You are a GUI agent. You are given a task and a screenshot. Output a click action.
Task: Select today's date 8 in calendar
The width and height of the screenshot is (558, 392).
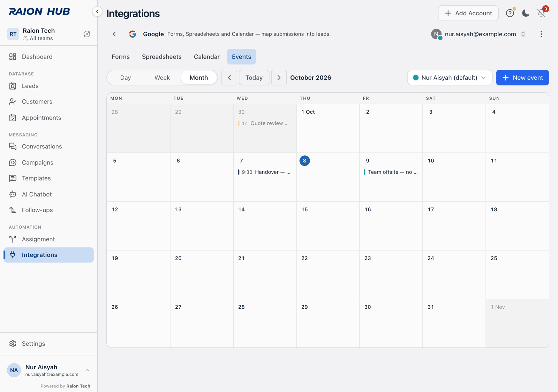click(x=304, y=161)
